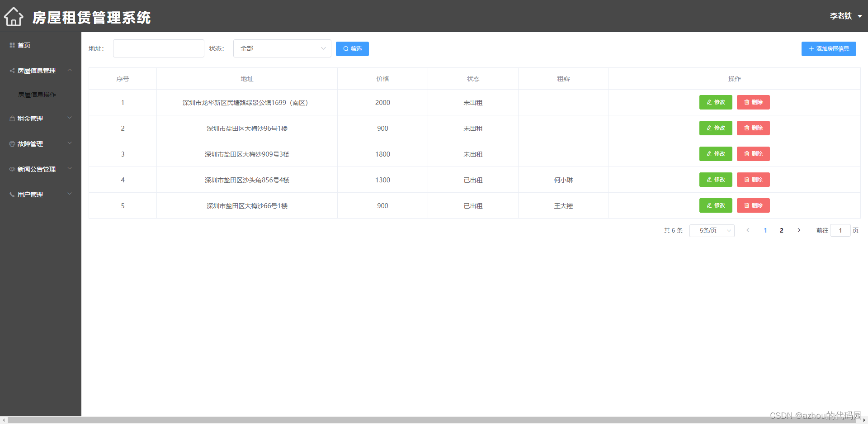Click the 地址 column header
Image resolution: width=868 pixels, height=424 pixels.
tap(247, 79)
